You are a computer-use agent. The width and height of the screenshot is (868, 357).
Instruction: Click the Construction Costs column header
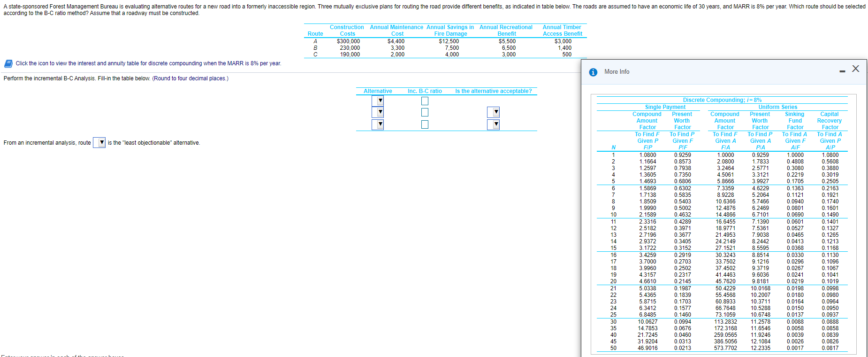[347, 31]
